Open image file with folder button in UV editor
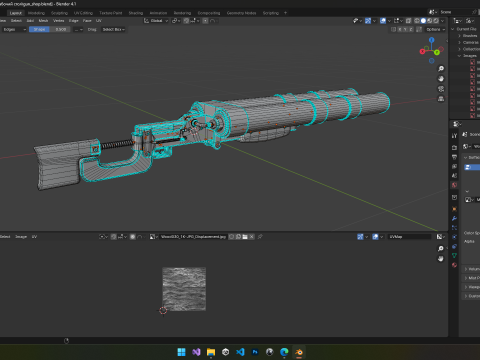The height and width of the screenshot is (360, 480). [245, 237]
